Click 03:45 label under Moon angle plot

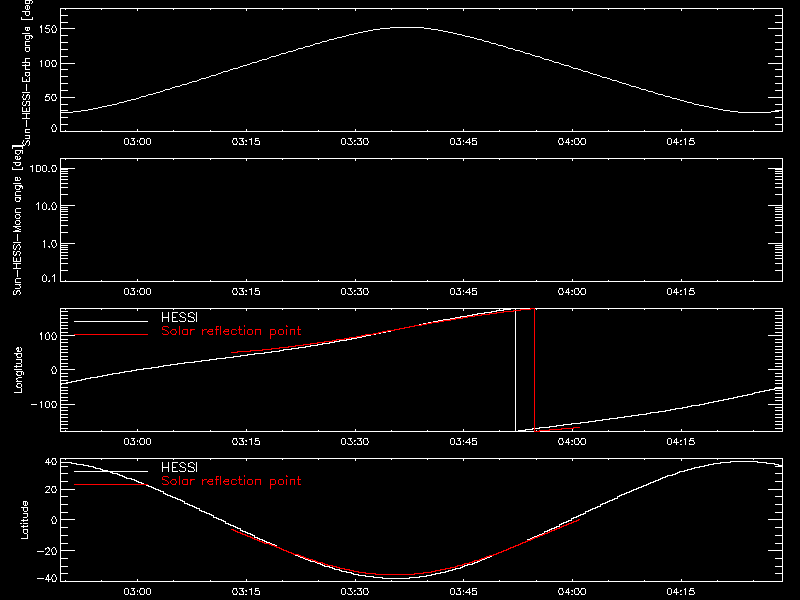click(463, 292)
